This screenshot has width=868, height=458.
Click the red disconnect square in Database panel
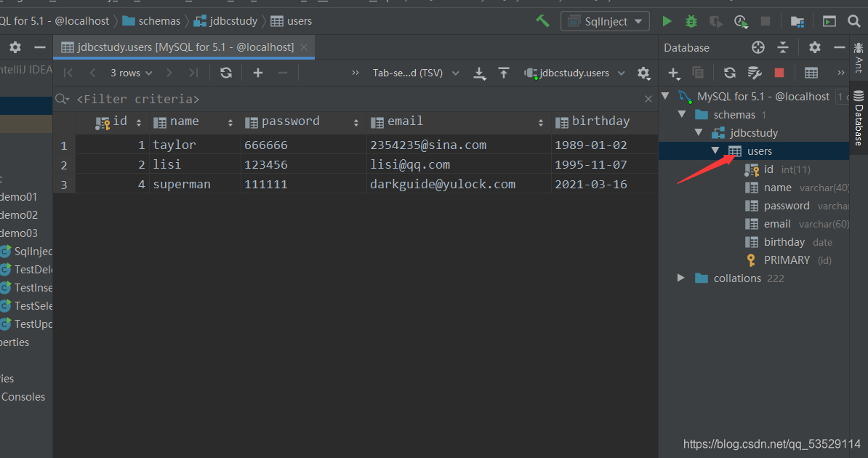pyautogui.click(x=779, y=73)
